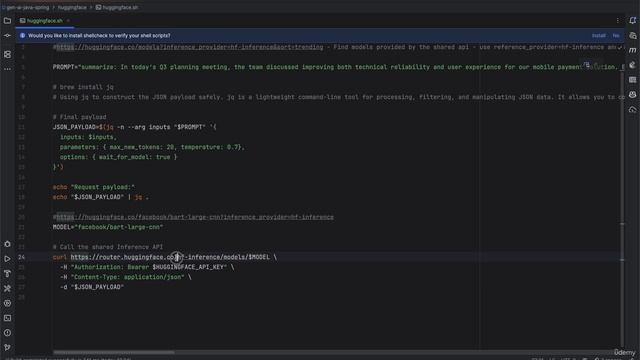The image size is (640, 360).
Task: Click the info icon in shellcheck banner
Action: [22, 36]
